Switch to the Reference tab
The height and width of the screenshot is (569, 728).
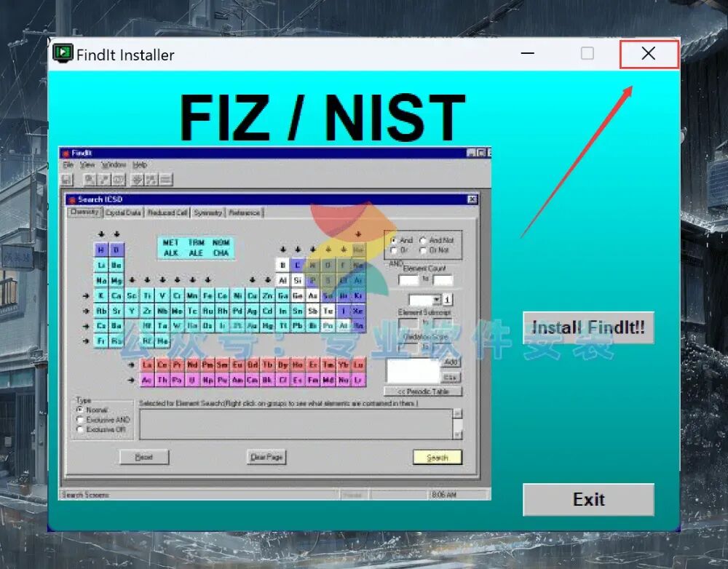point(244,212)
